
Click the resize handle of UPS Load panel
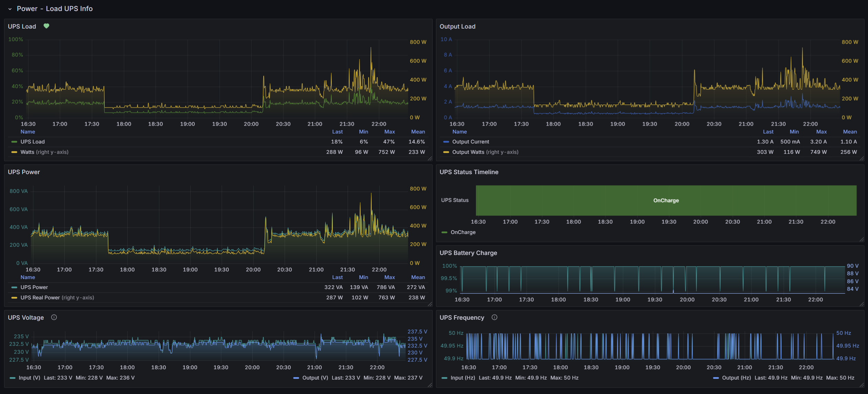click(430, 159)
